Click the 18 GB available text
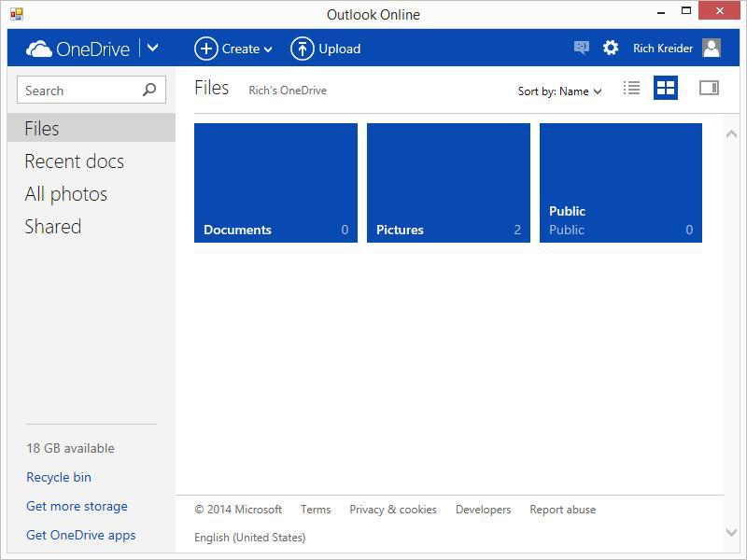 click(71, 448)
